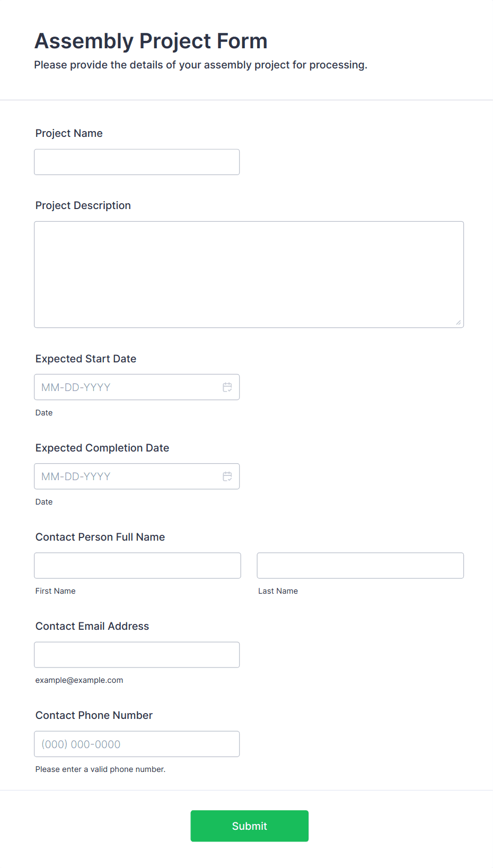Click the Expected Completion Date label

[x=102, y=448]
